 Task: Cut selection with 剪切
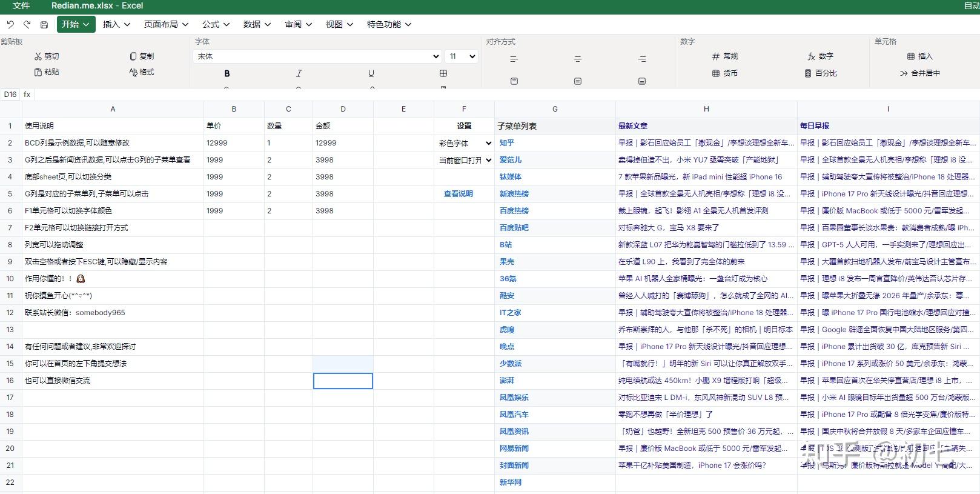(47, 56)
